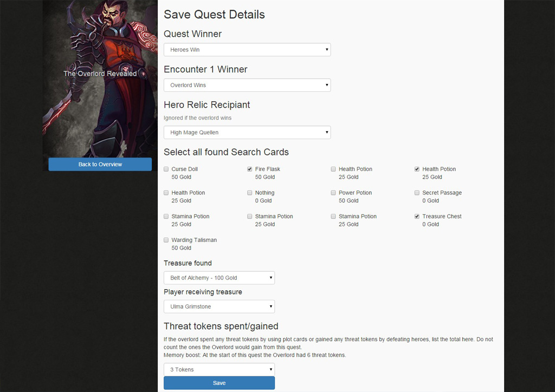Check the Curse Doll search card
Image resolution: width=555 pixels, height=392 pixels.
pyautogui.click(x=166, y=169)
